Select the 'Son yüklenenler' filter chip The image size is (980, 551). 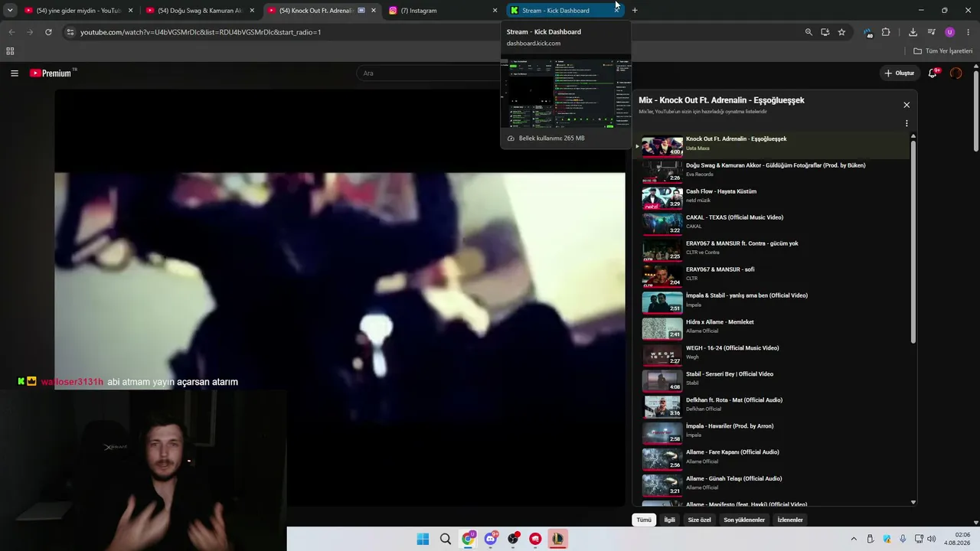744,520
